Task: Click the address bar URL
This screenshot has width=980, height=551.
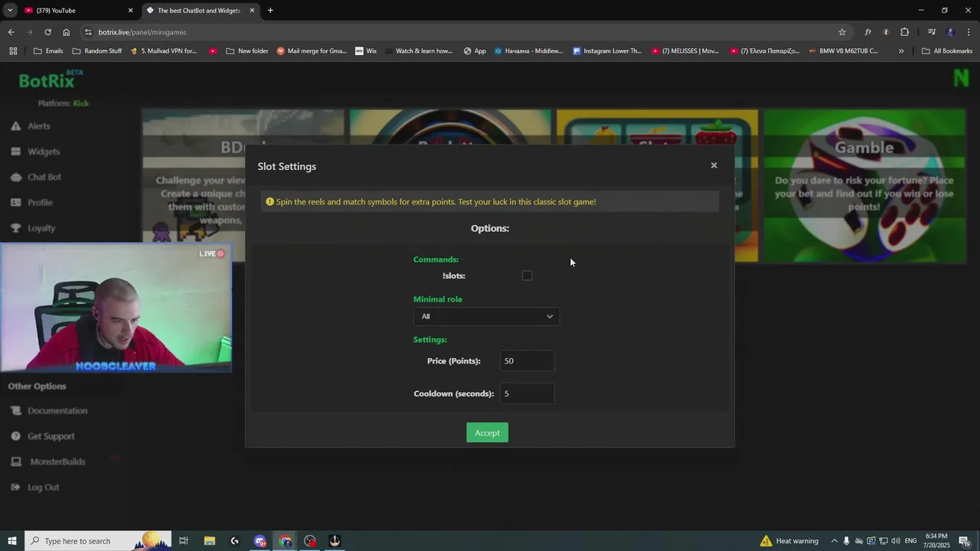Action: [x=142, y=32]
